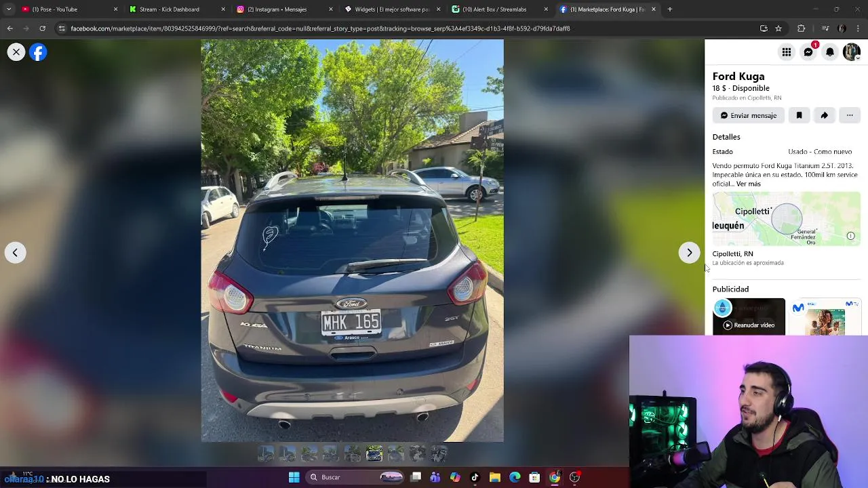Image resolution: width=868 pixels, height=488 pixels.
Task: Open the three-dots more options button
Action: coord(850,116)
